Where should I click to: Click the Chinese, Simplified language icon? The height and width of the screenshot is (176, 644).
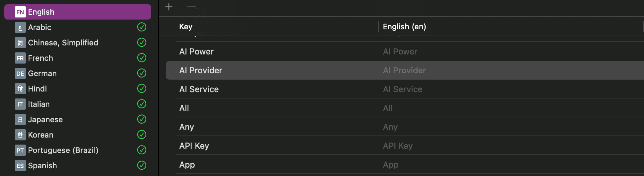(x=20, y=43)
